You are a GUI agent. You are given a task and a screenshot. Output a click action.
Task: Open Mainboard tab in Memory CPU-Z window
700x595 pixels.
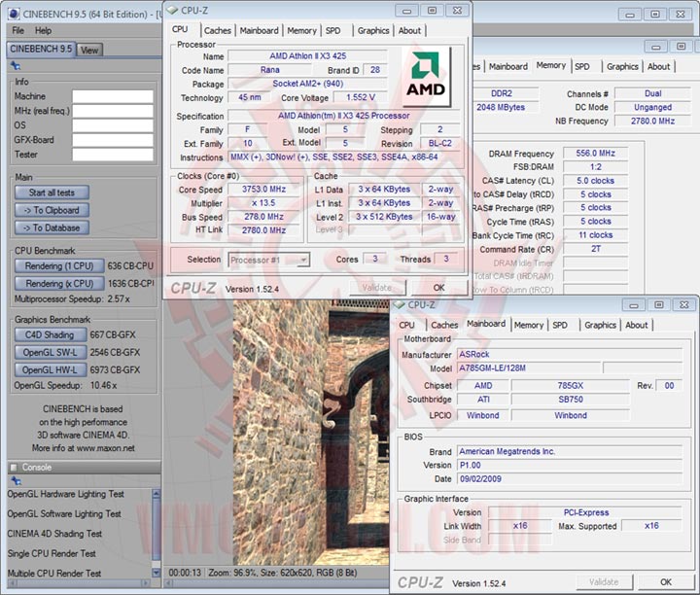coord(508,66)
